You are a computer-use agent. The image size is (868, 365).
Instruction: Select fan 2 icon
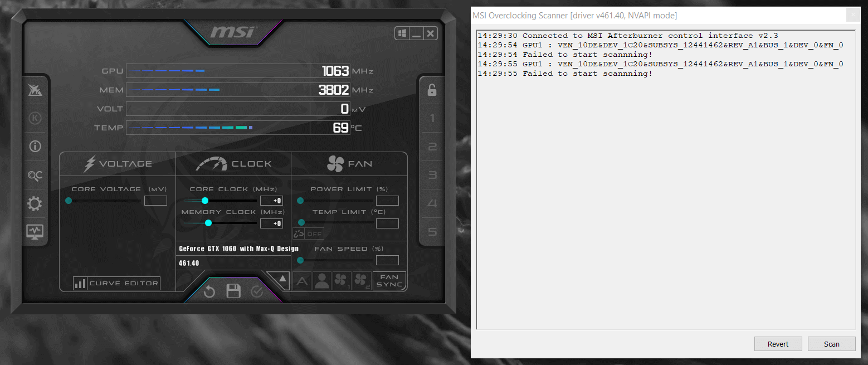pos(361,281)
